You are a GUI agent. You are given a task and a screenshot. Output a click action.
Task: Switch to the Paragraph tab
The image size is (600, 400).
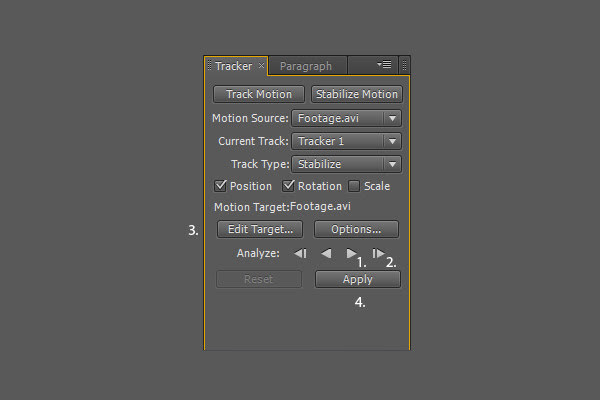click(306, 66)
